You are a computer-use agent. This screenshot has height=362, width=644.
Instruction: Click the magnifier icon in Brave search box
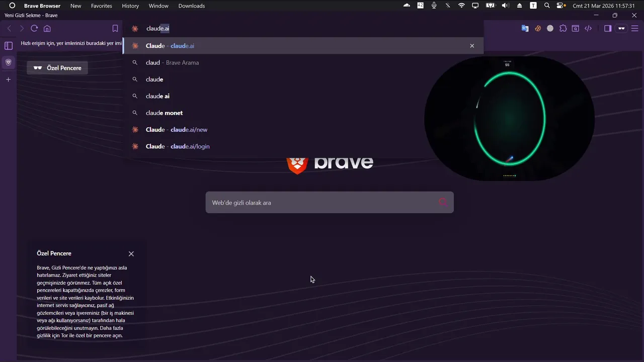[x=443, y=203]
